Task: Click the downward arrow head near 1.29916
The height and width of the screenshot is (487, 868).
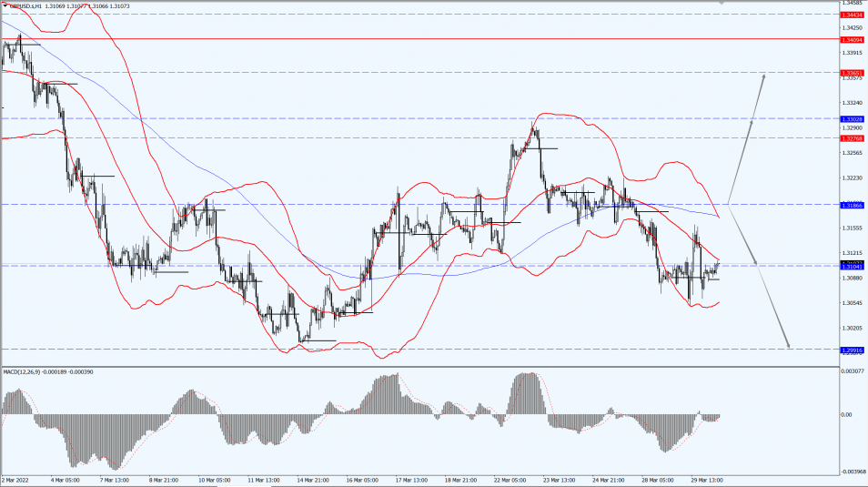Action: pos(787,345)
